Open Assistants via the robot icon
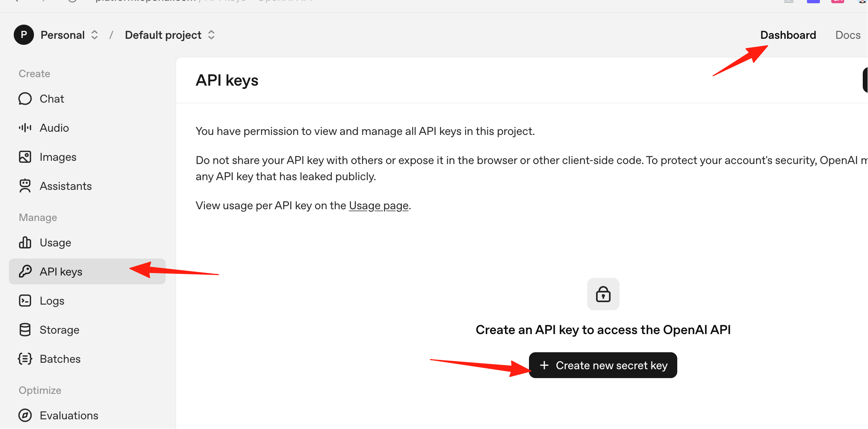The image size is (868, 429). [x=25, y=186]
